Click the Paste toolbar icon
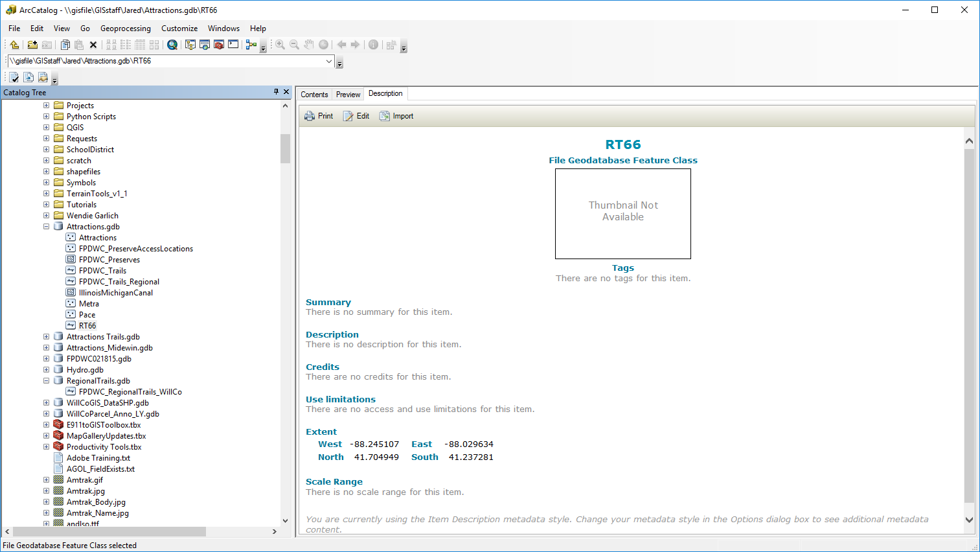 click(79, 45)
